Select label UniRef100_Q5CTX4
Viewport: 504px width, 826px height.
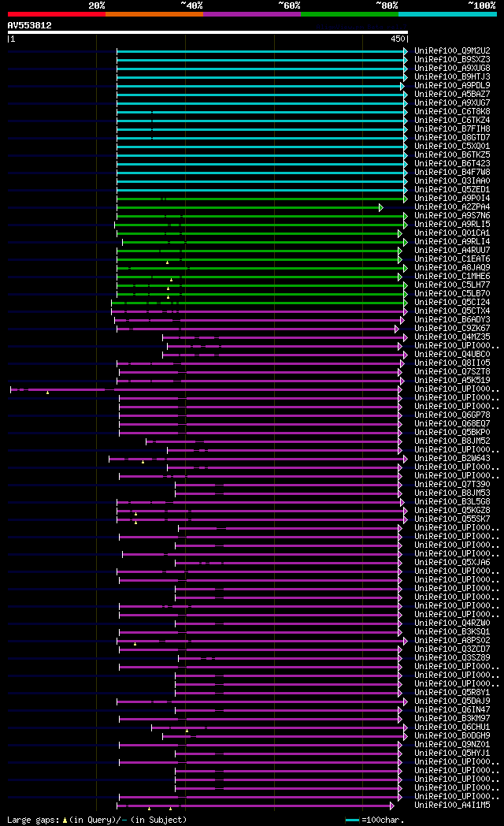click(x=452, y=311)
